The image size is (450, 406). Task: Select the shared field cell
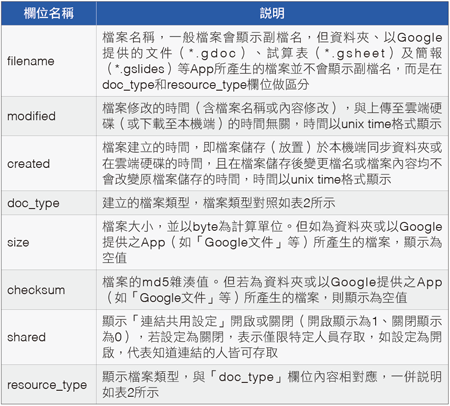coord(49,337)
